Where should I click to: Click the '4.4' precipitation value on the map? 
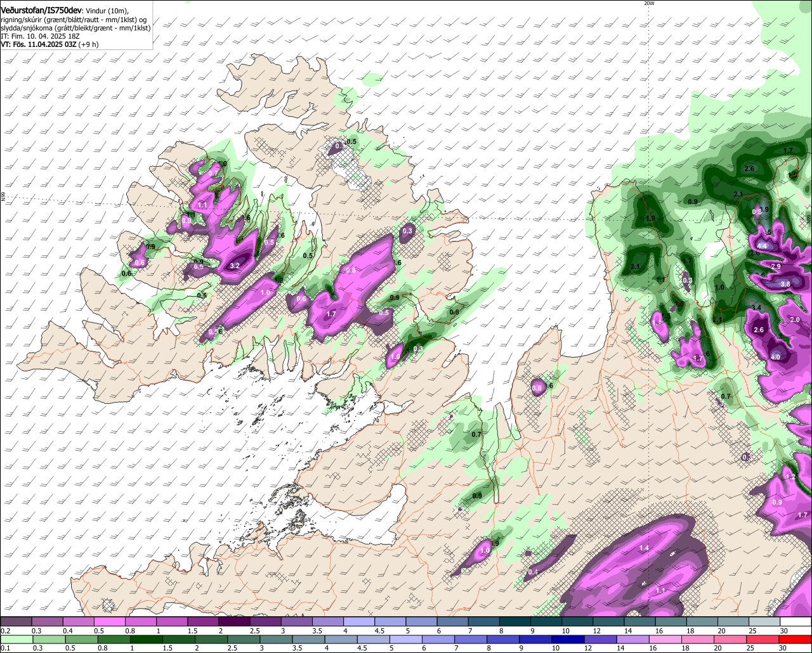[763, 246]
